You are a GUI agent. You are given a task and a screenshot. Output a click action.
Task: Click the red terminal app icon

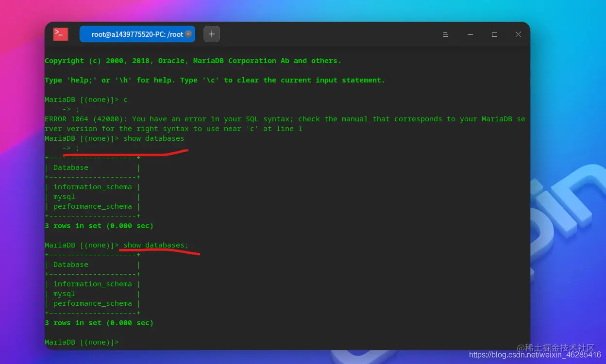[61, 34]
